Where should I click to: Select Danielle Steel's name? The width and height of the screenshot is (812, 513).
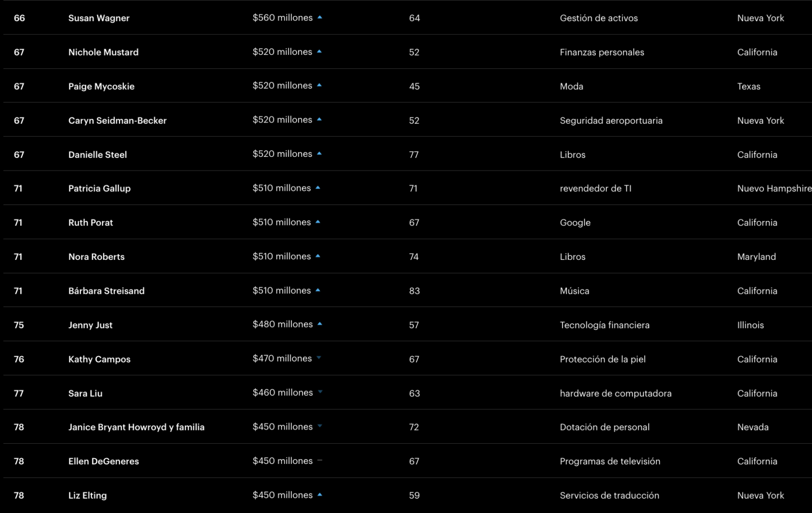97,155
